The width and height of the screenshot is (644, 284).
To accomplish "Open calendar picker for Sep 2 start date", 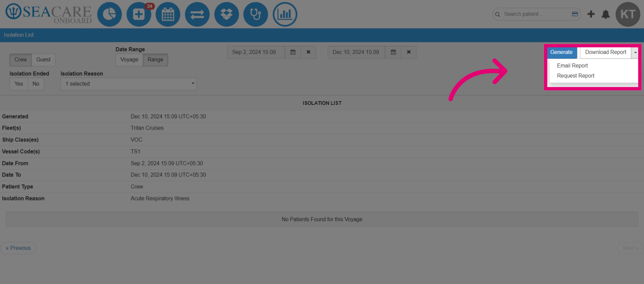I will click(293, 52).
